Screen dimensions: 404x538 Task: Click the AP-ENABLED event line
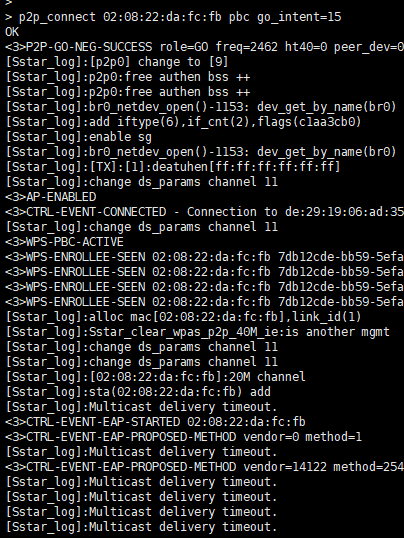[x=51, y=197]
